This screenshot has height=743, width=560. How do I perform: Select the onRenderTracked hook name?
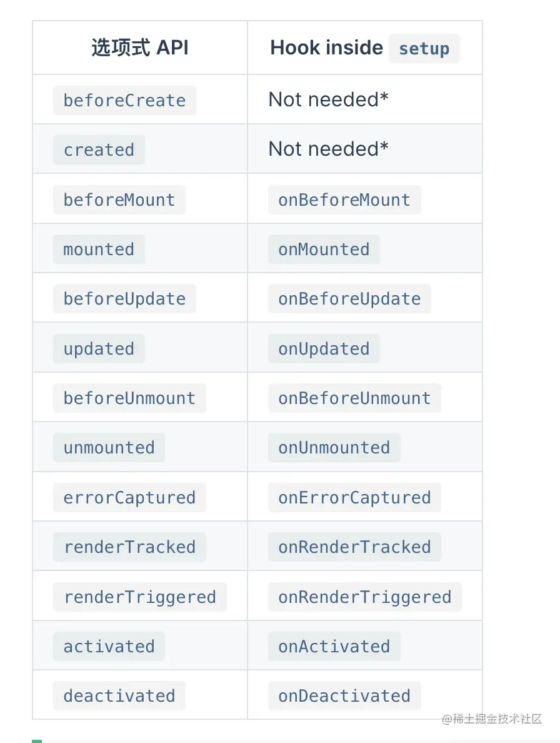point(354,547)
